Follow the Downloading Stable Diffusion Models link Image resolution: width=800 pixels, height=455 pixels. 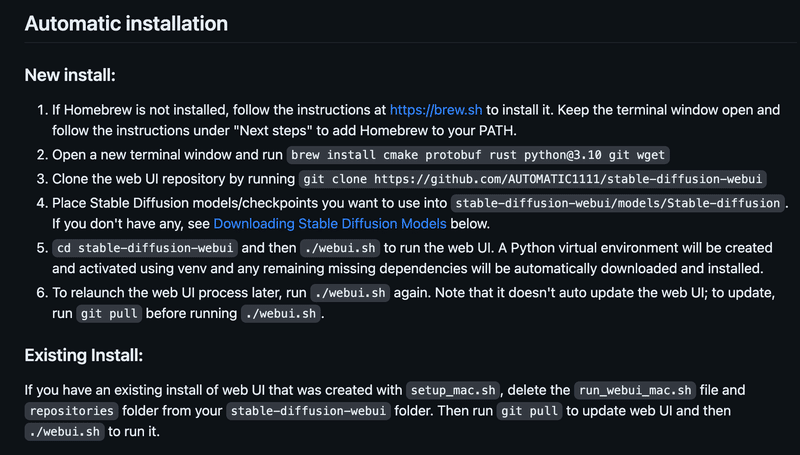pyautogui.click(x=330, y=224)
